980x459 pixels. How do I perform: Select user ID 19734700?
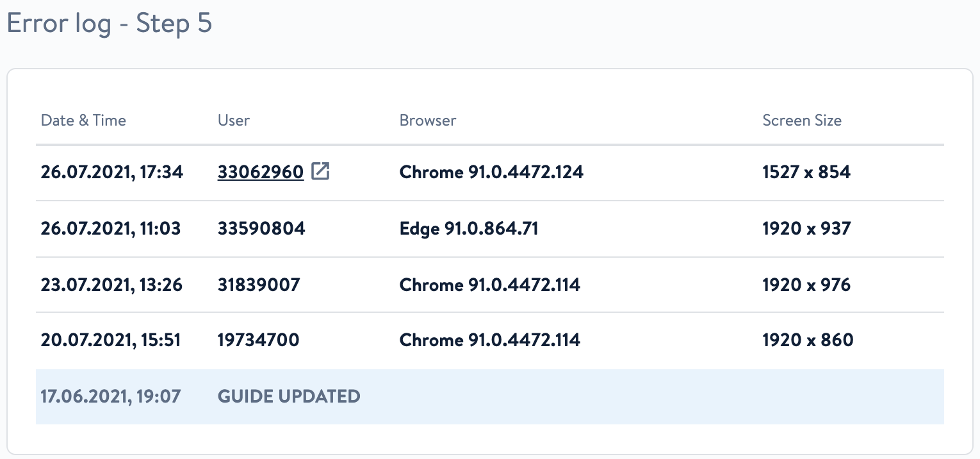pos(259,340)
